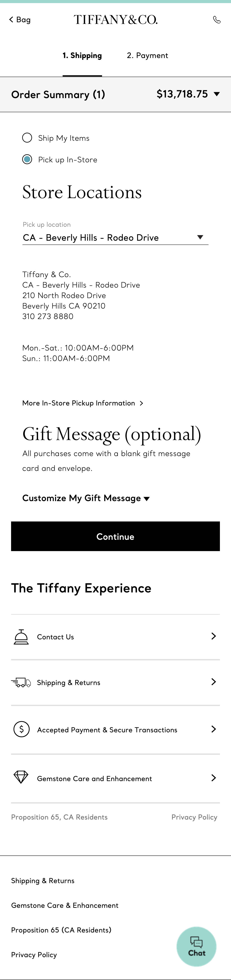Open the Accepted Payment dollar icon
This screenshot has width=231, height=980.
22,729
